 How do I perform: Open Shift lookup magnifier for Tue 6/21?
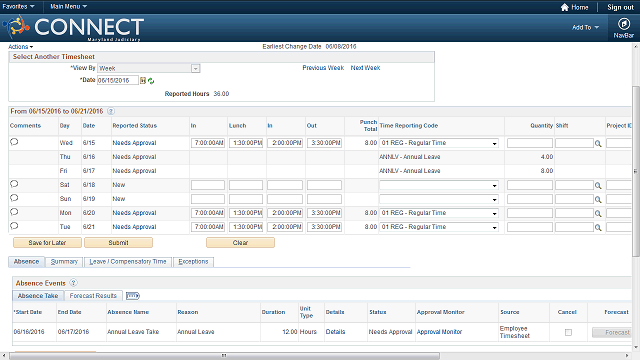tap(598, 227)
